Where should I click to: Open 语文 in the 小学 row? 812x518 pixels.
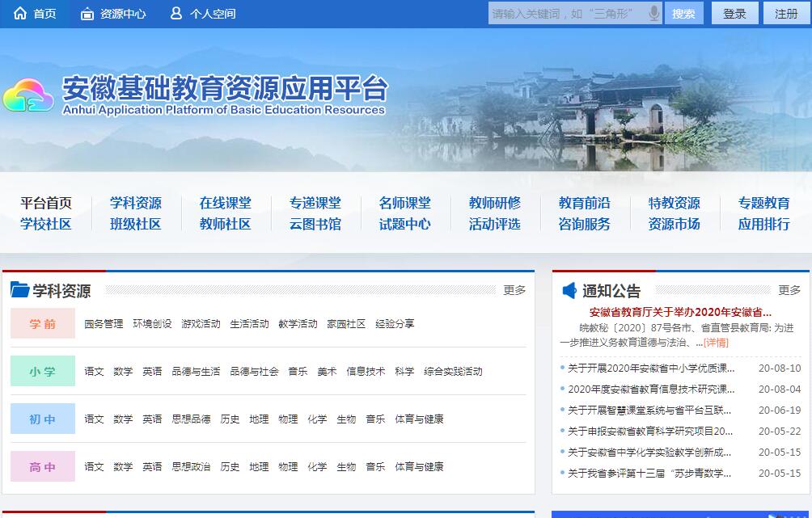click(95, 372)
